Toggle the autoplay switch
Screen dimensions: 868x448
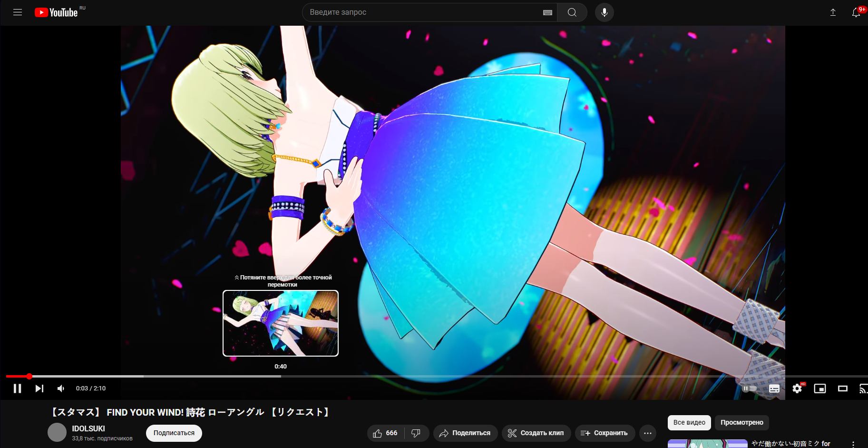pyautogui.click(x=750, y=388)
